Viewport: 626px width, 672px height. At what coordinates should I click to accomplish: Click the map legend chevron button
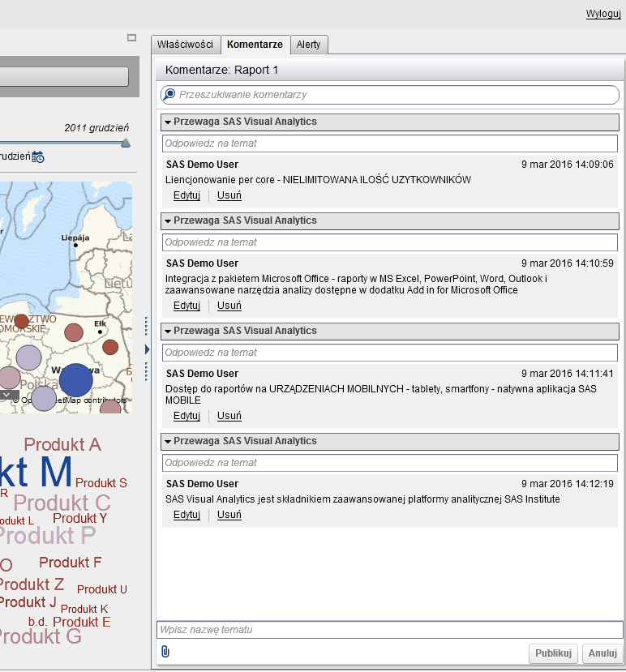7,395
